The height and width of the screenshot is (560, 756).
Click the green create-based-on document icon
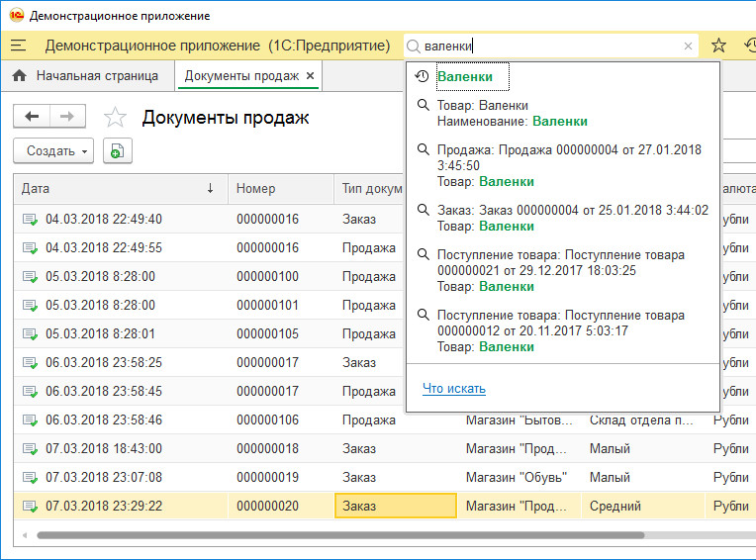point(117,151)
